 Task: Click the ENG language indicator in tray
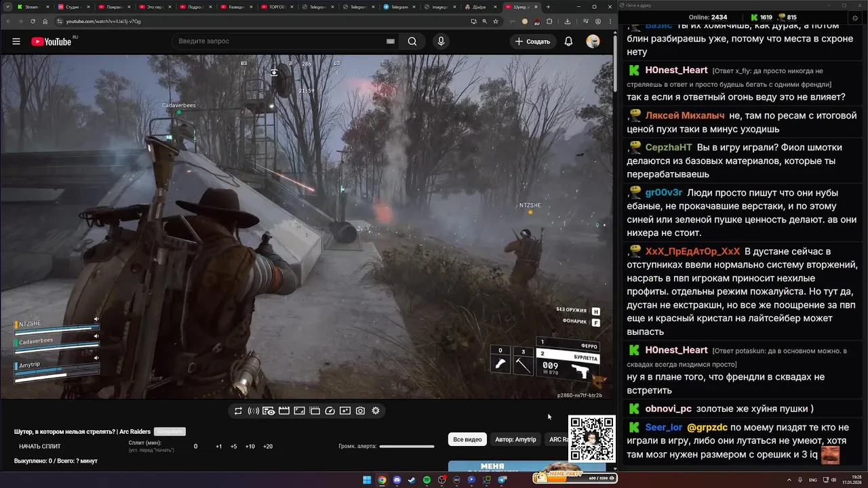813,480
